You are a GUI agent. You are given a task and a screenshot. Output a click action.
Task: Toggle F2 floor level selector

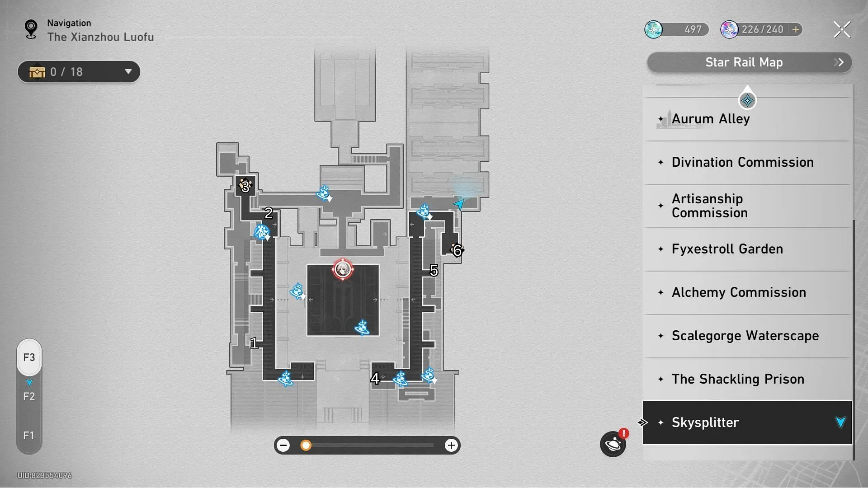[28, 396]
